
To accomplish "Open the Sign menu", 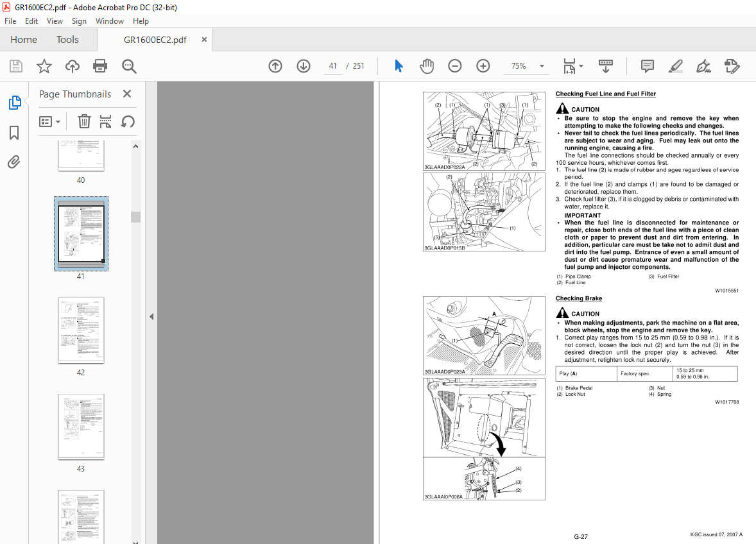I will click(79, 21).
